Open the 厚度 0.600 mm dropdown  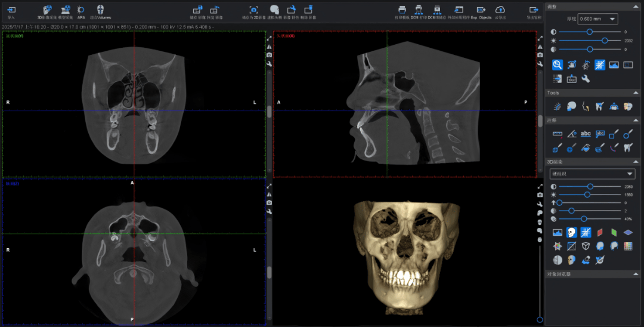[597, 19]
